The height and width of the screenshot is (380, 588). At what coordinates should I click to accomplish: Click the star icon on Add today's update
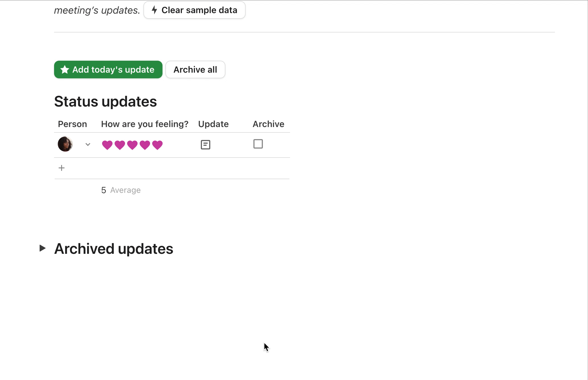click(x=65, y=70)
